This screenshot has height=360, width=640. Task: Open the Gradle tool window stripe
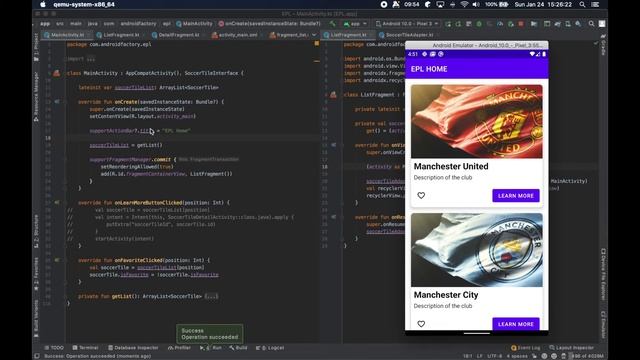[603, 45]
